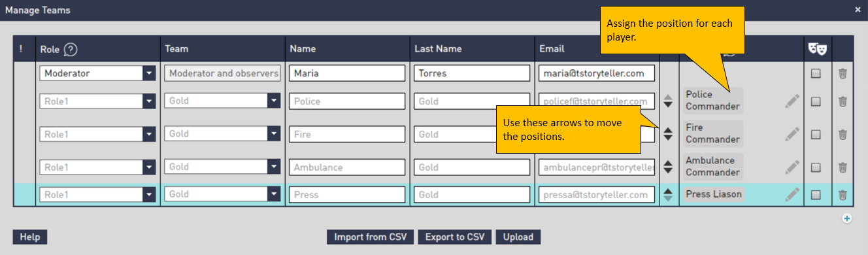Viewport: 868px width, 255px height.
Task: Tick the masks checkbox for Ambulance row
Action: [x=816, y=167]
